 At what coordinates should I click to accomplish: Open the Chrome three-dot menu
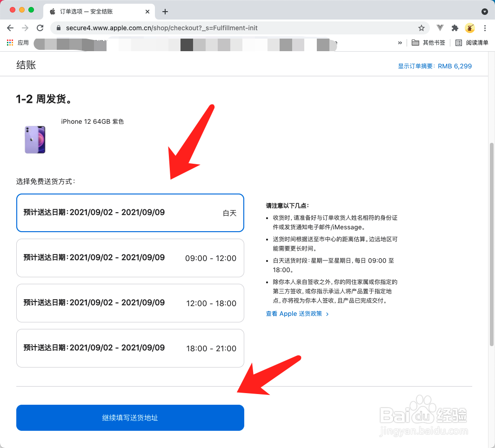(x=485, y=28)
